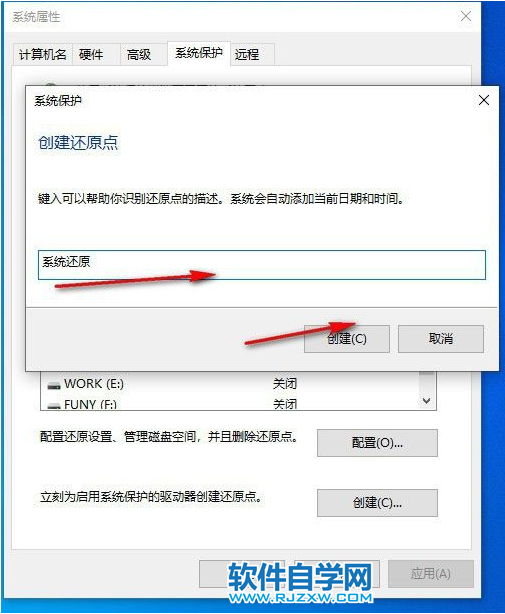Click 取消 to cancel restore point creation
This screenshot has height=614, width=505.
point(441,339)
